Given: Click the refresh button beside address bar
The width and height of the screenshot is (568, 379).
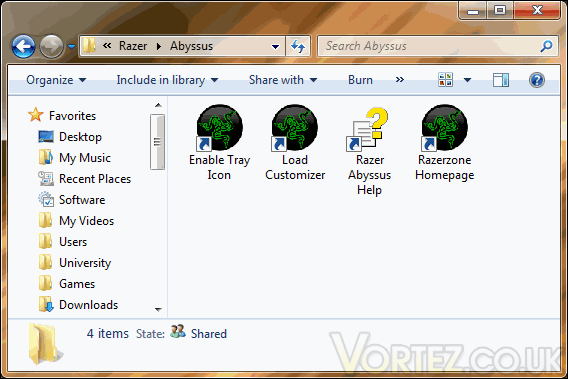Looking at the screenshot, I should (298, 46).
